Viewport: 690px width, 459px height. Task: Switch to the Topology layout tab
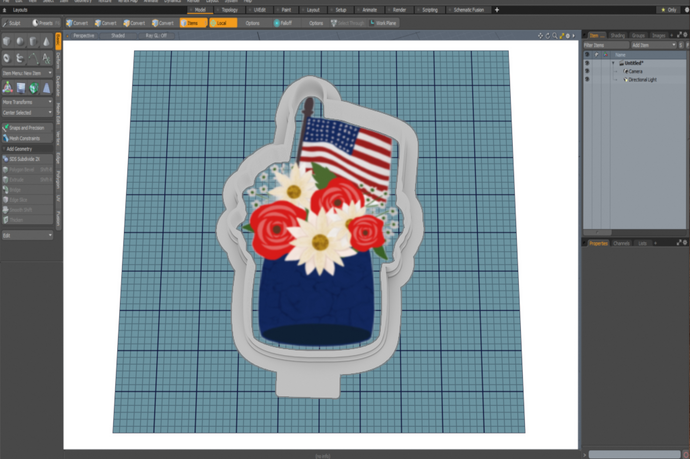tap(229, 10)
